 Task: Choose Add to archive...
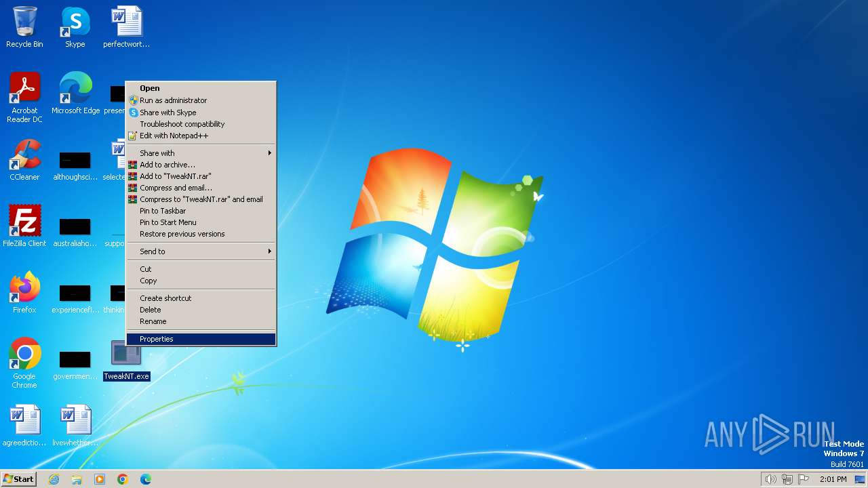(x=201, y=165)
